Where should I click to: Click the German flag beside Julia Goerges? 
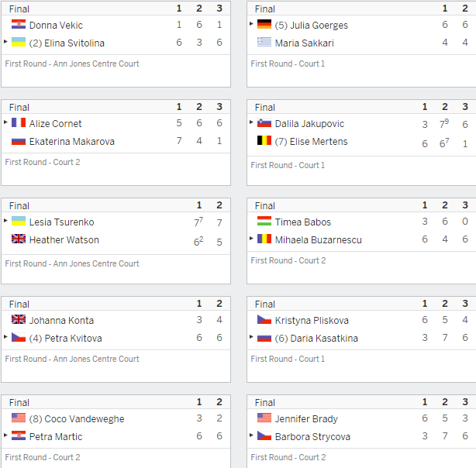point(264,24)
